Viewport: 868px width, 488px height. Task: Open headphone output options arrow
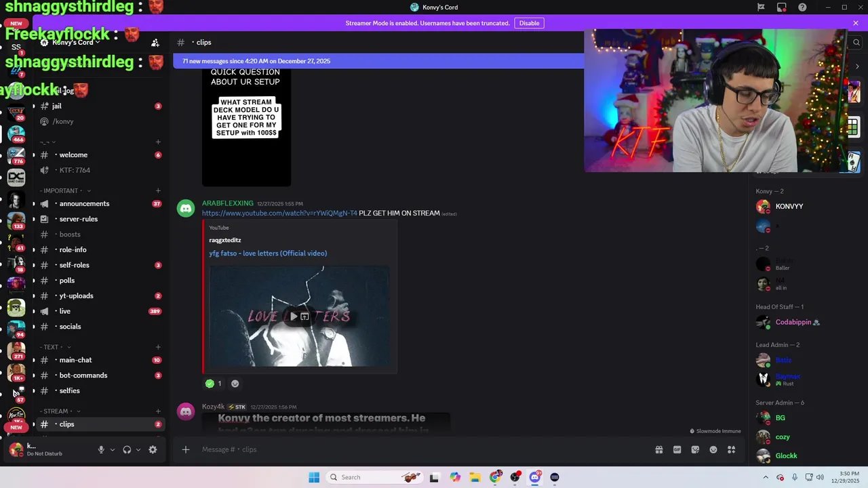(x=138, y=449)
